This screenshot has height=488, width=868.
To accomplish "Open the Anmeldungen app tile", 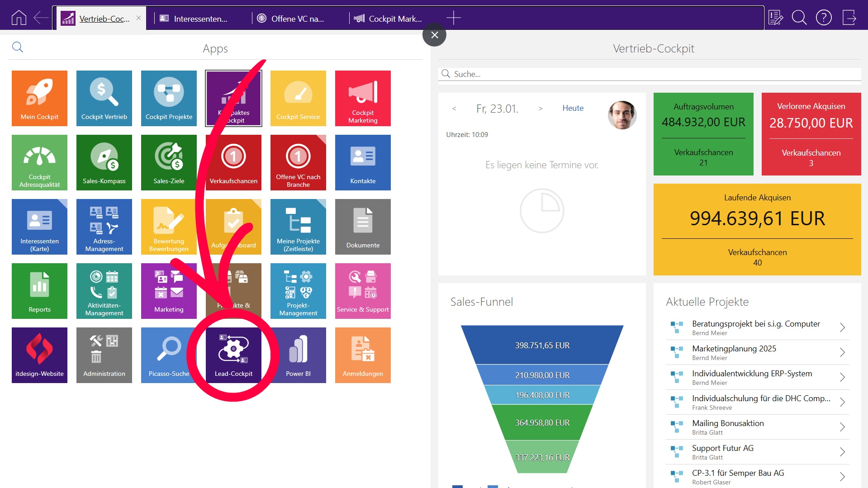I will 363,355.
